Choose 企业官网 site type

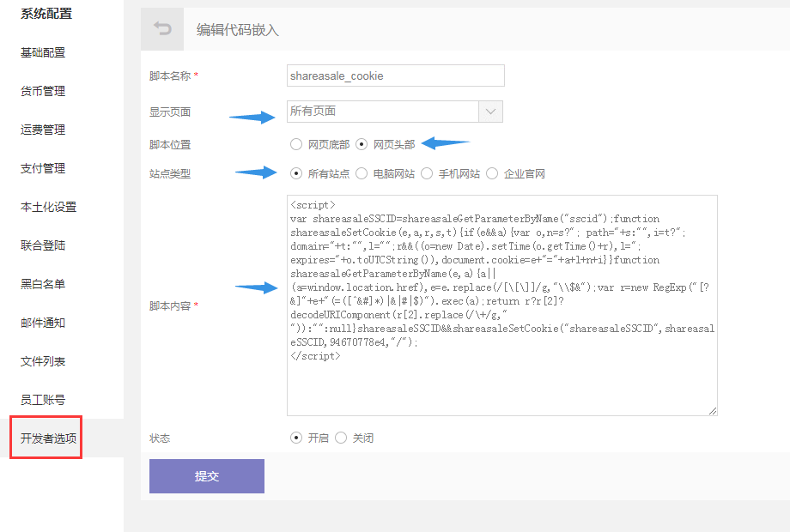[x=492, y=173]
